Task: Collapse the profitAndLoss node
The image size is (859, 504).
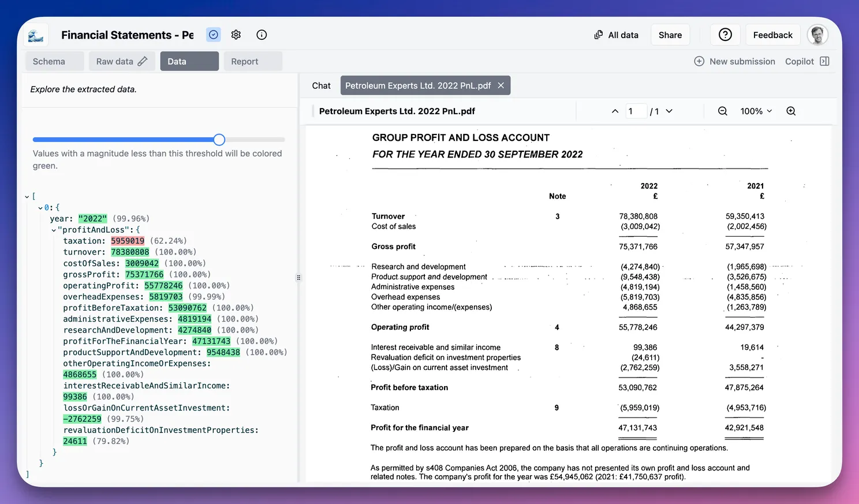Action: pyautogui.click(x=54, y=230)
